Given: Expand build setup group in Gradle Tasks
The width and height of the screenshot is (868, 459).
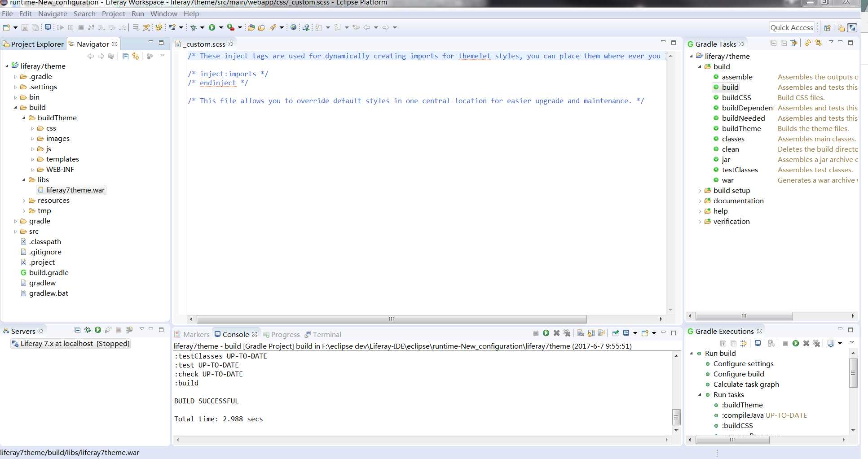Looking at the screenshot, I should 700,191.
